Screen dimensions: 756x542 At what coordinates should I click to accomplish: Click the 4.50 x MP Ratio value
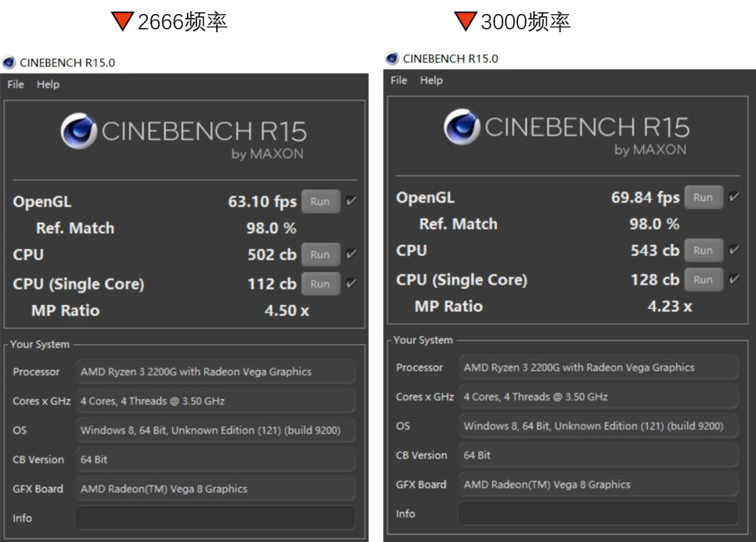coord(287,311)
